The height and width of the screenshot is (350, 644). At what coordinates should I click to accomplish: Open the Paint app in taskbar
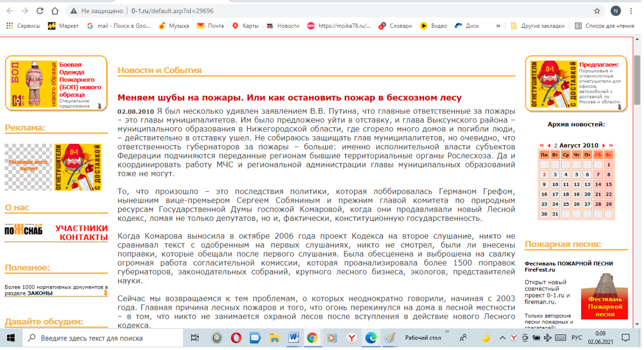(x=389, y=338)
